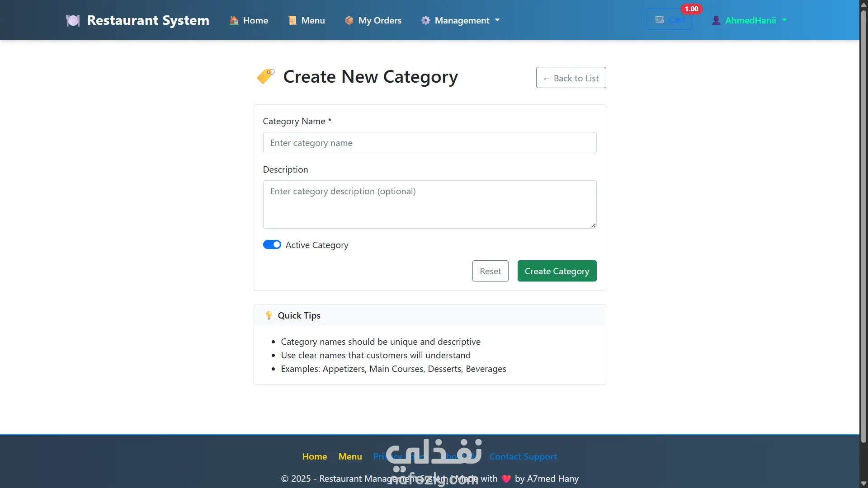868x488 pixels.
Task: Open My Orders from the navbar
Action: [x=380, y=20]
